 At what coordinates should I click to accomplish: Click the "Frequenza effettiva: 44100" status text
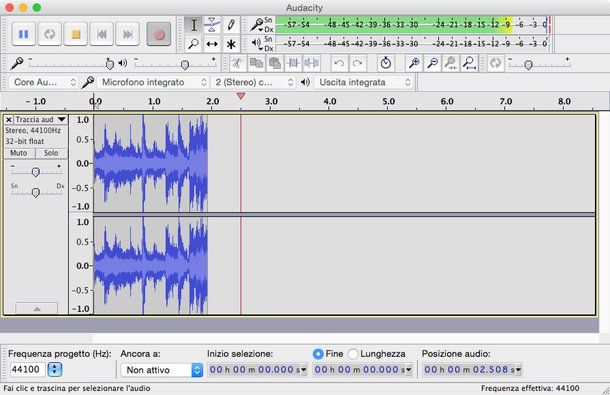530,388
